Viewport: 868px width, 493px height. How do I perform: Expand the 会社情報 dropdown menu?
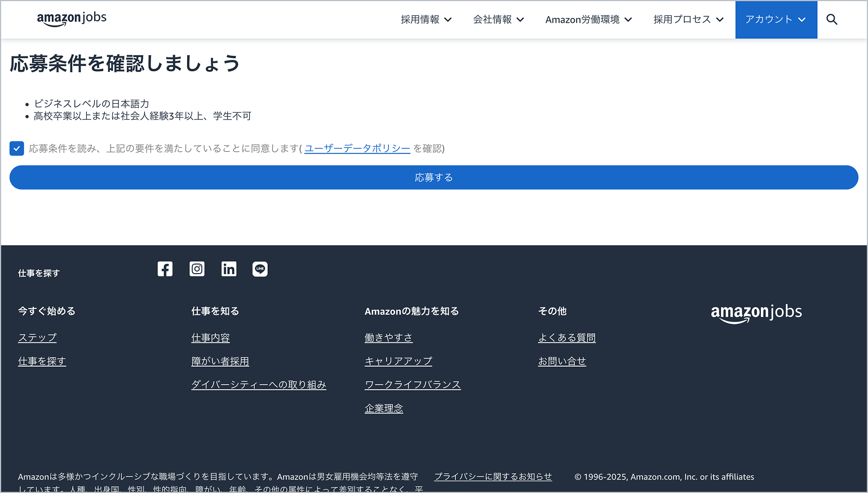point(499,20)
